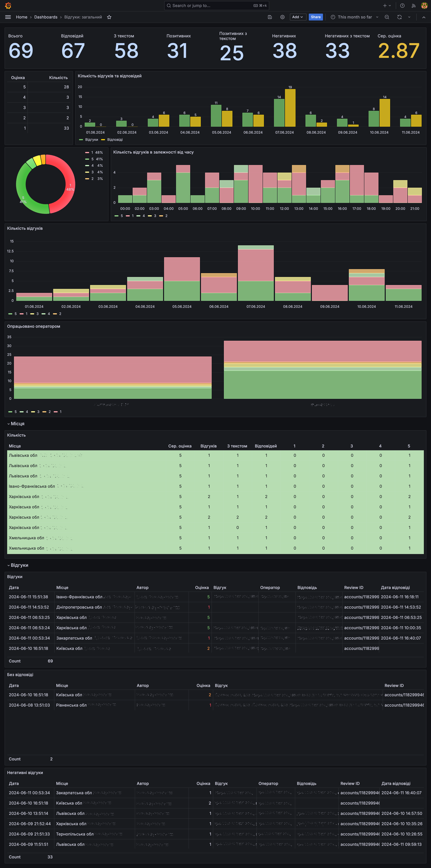This screenshot has width=431, height=868.
Task: Save the dashboard with the disk icon
Action: 270,17
